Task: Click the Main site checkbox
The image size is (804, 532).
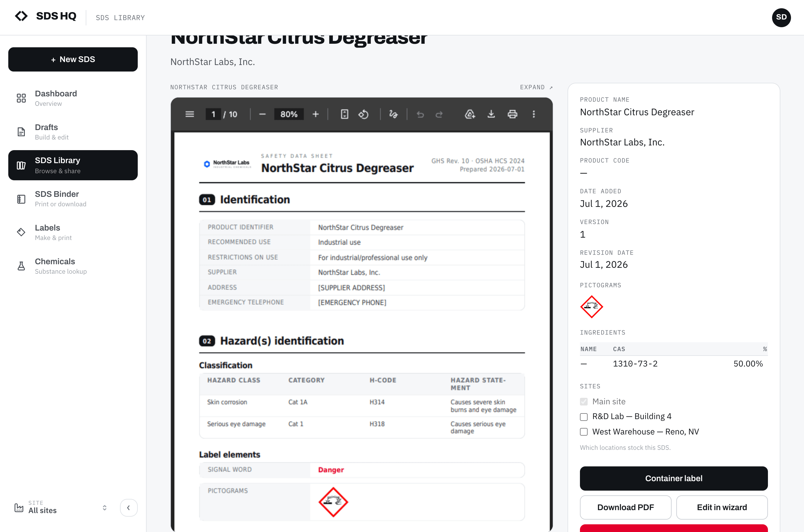Action: click(x=583, y=402)
